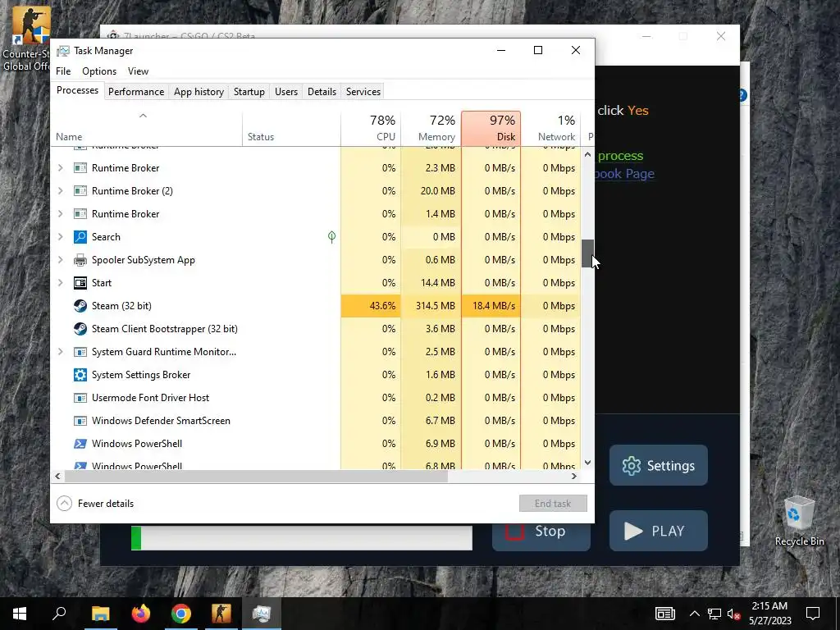Click the Search process magnifier icon

click(x=80, y=237)
